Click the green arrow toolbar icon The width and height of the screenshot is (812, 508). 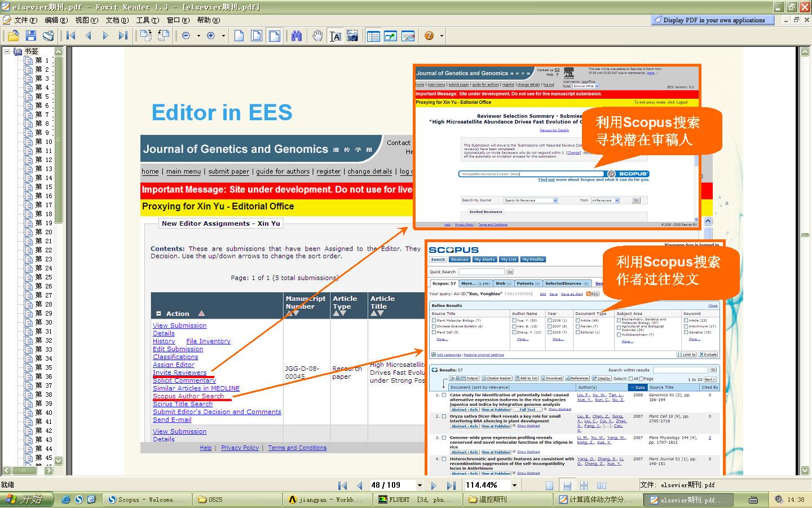(x=391, y=36)
